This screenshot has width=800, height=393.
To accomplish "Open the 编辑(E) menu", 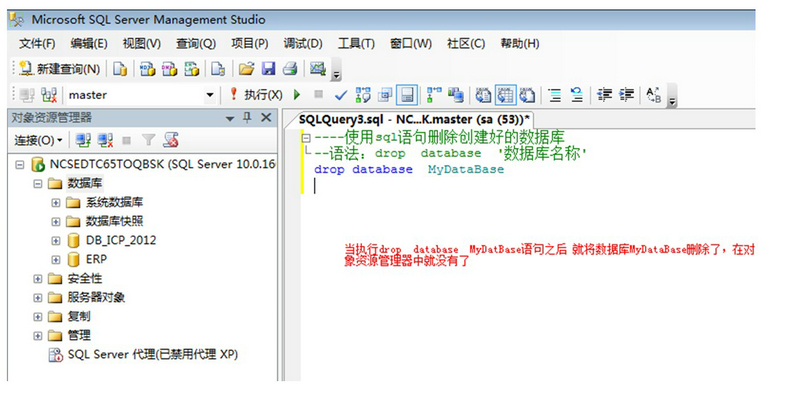I will pyautogui.click(x=89, y=44).
